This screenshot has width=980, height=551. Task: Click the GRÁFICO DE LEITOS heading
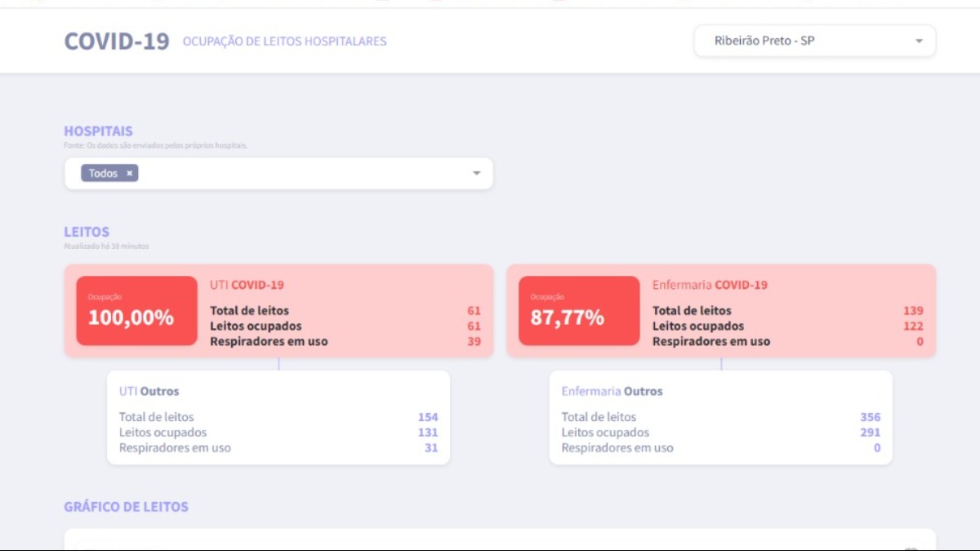[x=126, y=507]
